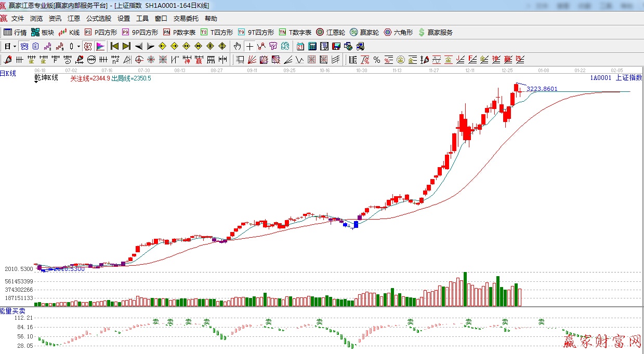644x354 pixels.
Task: Toggle the crosshair cursor button
Action: pyautogui.click(x=249, y=46)
